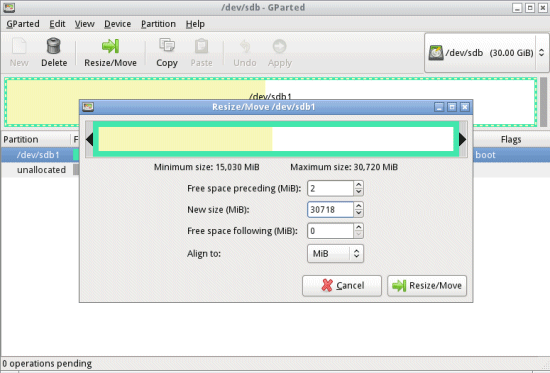Cancel the resize dialog
This screenshot has width=550, height=373.
(342, 286)
